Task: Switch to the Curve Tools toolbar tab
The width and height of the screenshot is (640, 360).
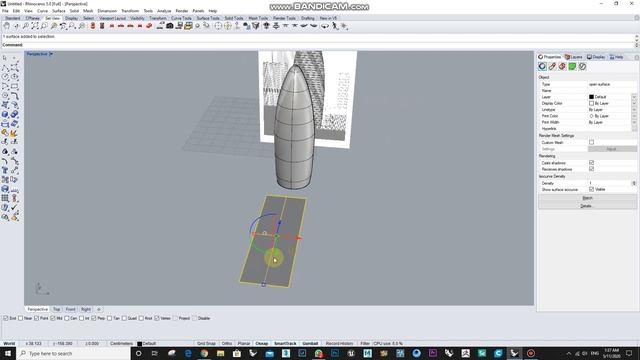Action: click(x=181, y=18)
